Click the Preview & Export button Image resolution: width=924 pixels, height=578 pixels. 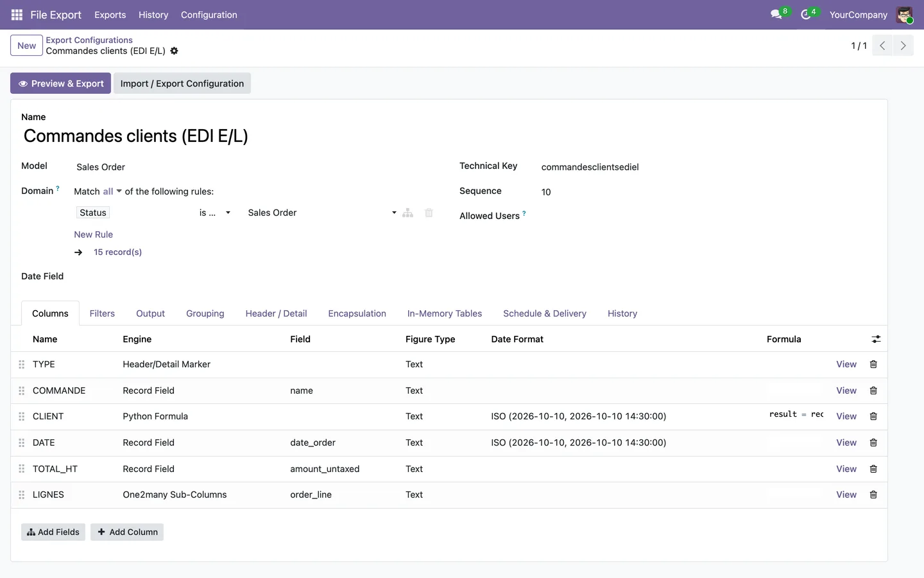60,83
